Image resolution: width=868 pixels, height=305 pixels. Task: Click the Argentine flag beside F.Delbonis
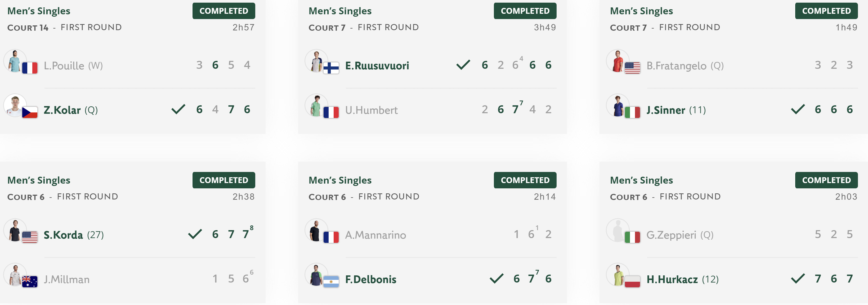pos(331,282)
